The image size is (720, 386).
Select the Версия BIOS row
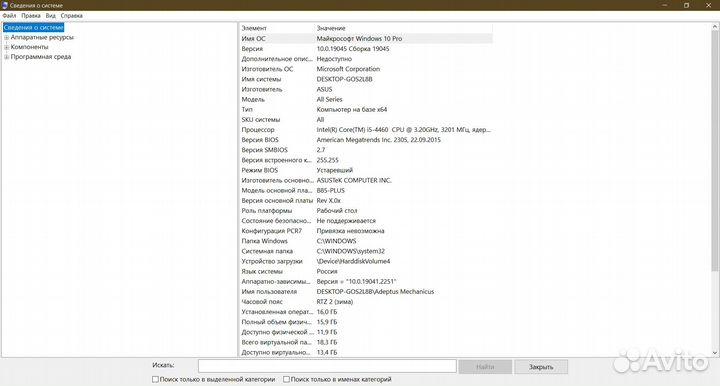coord(366,140)
